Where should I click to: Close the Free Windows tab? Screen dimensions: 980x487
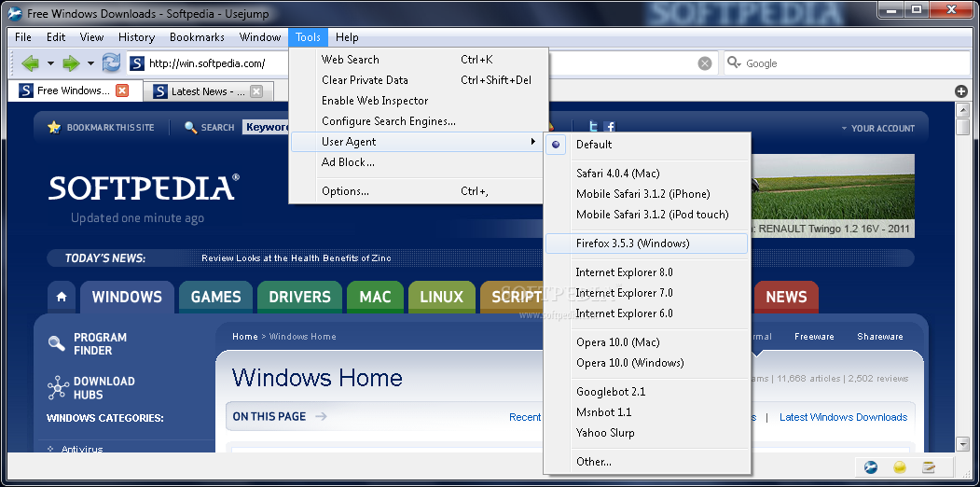[x=122, y=90]
